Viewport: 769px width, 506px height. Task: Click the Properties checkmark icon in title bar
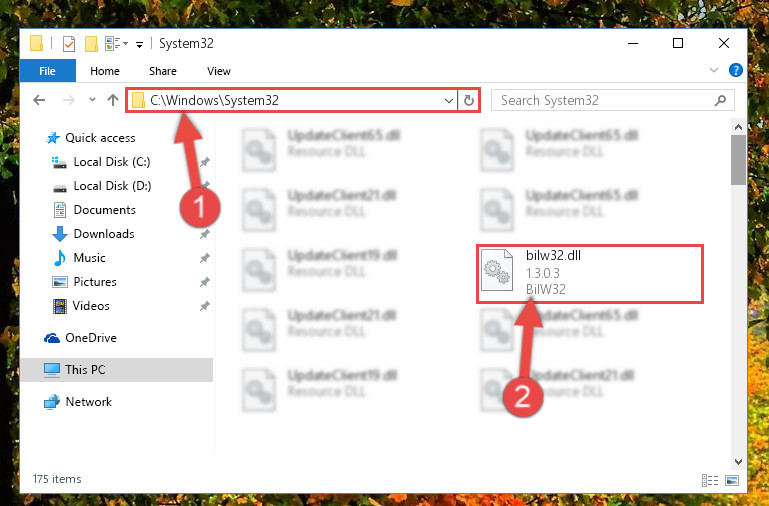click(x=69, y=44)
